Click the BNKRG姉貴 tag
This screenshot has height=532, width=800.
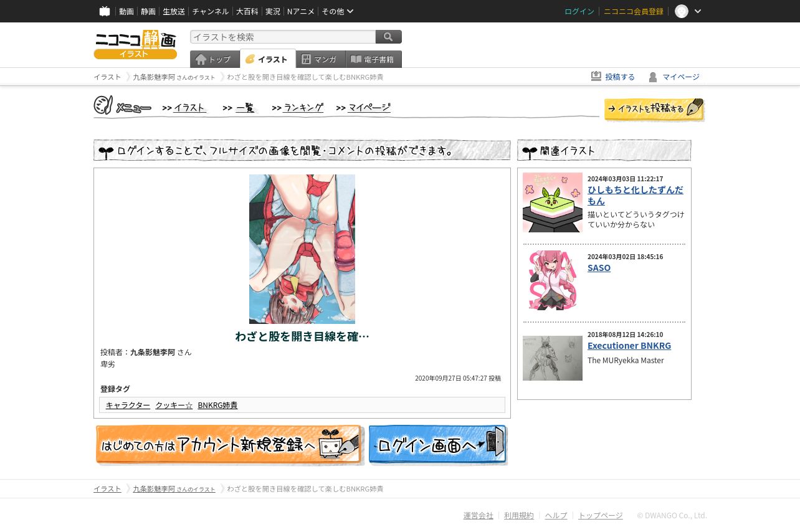point(217,406)
